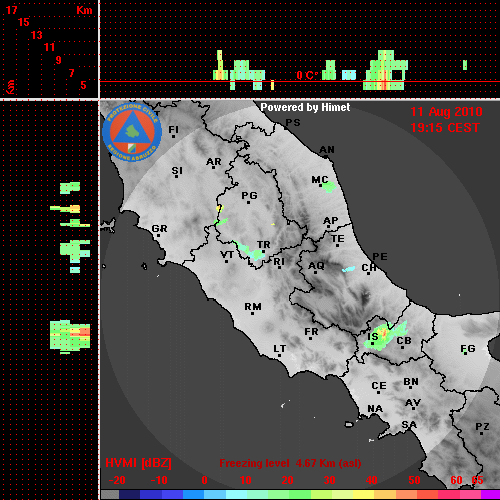Select the SI city label
Image resolution: width=500 pixels, height=500 pixels.
(177, 171)
